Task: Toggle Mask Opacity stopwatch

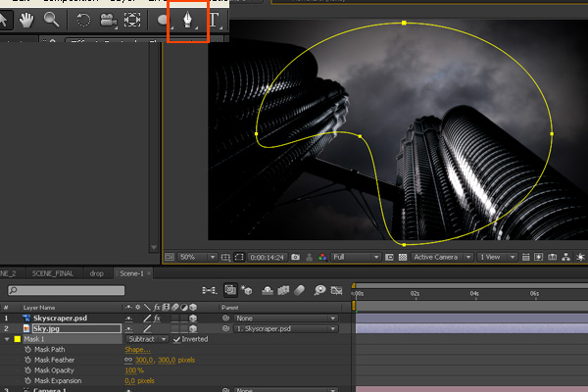Action: pos(27,370)
